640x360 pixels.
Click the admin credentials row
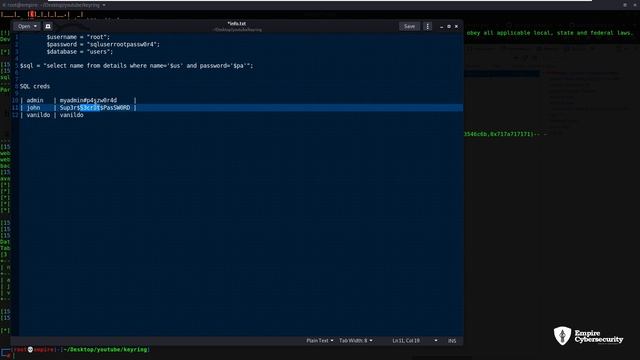(x=78, y=100)
